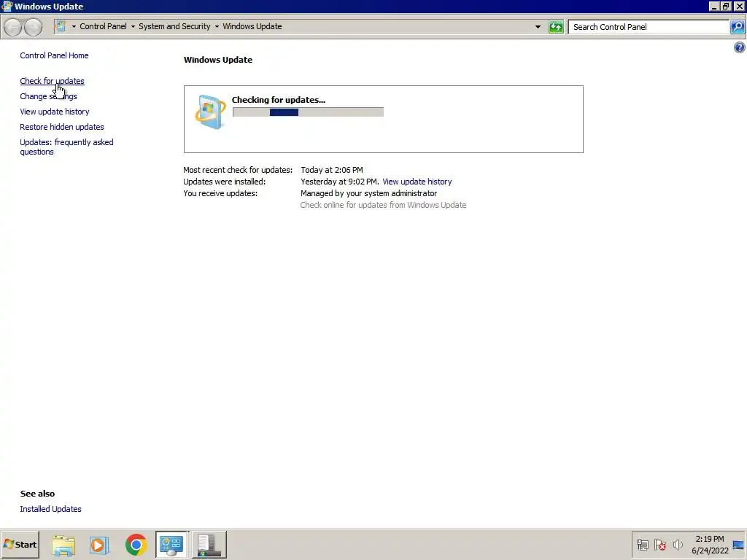Click Check online for updates from Windows Update
747x560 pixels.
point(383,205)
